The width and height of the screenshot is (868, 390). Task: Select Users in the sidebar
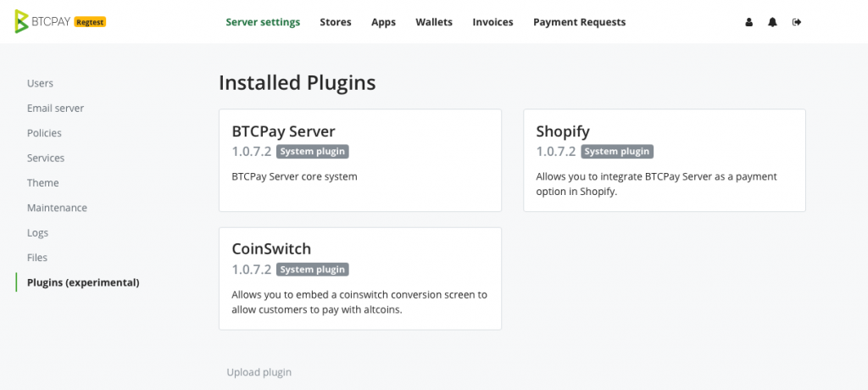[40, 83]
